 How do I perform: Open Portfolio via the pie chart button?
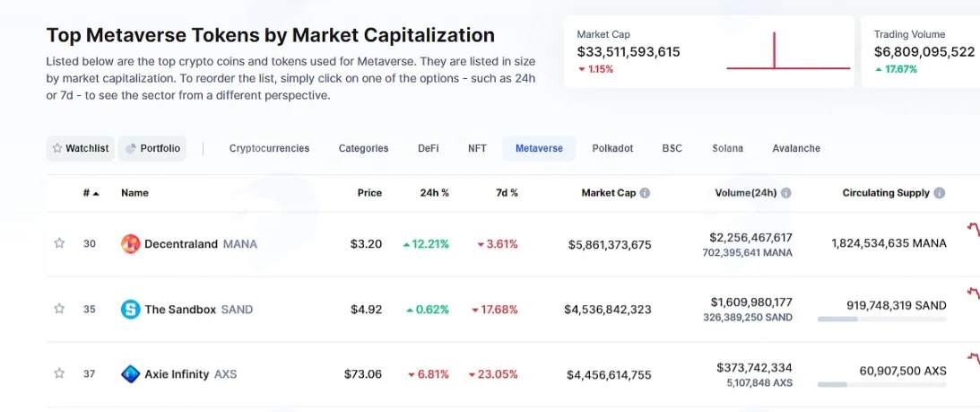[x=152, y=148]
